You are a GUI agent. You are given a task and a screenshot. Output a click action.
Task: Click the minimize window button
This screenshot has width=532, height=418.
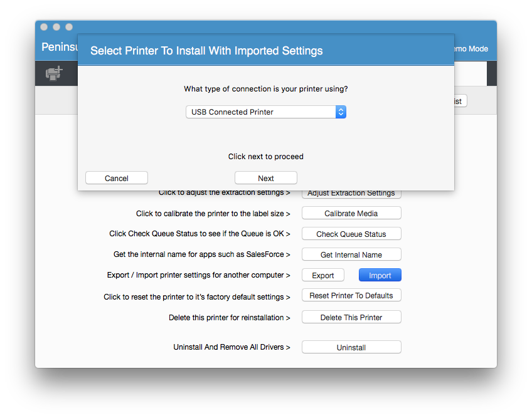[56, 27]
